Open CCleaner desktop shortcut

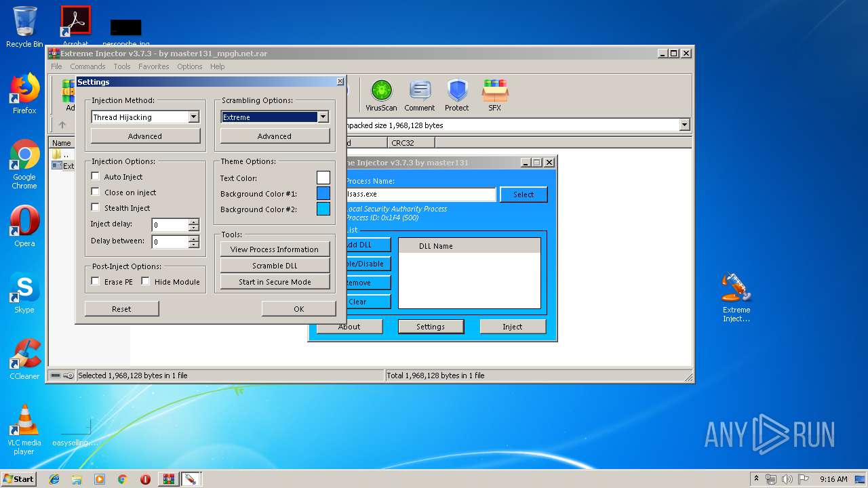click(24, 359)
